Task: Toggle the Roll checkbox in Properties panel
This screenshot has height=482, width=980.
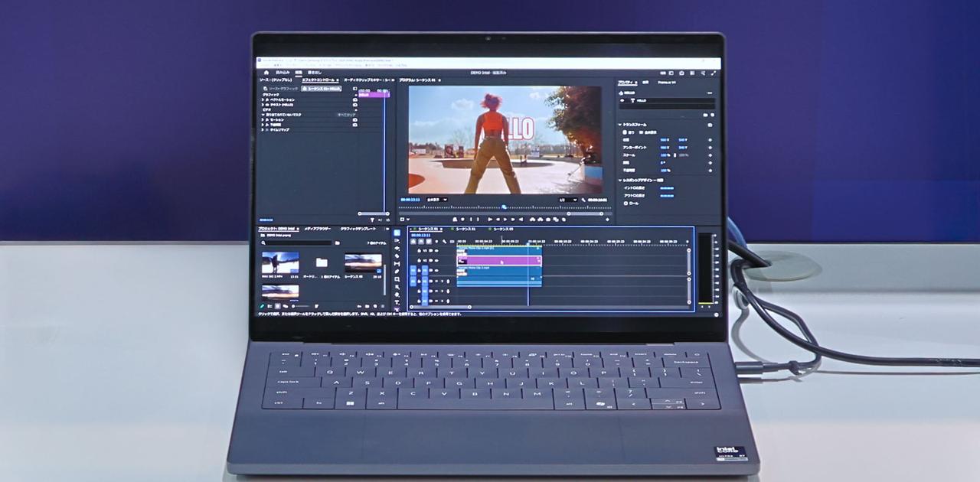Action: 626,204
